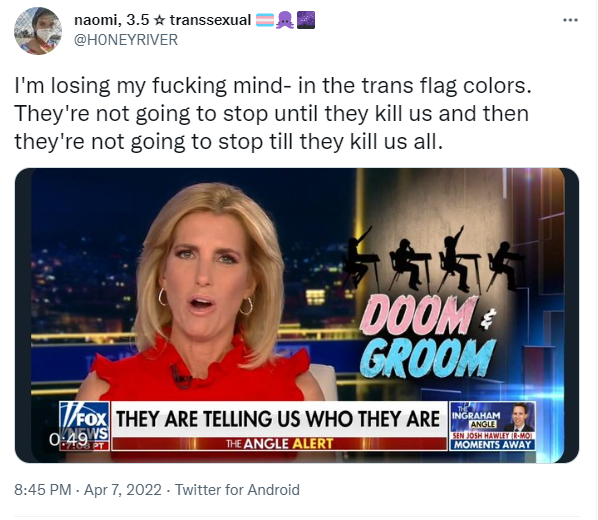Click the trans flag emoji in name
Image resolution: width=598 pixels, height=520 pixels.
(265, 20)
